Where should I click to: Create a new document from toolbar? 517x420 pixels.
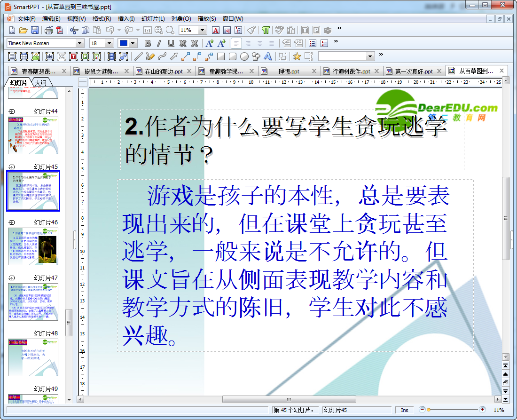coord(12,31)
